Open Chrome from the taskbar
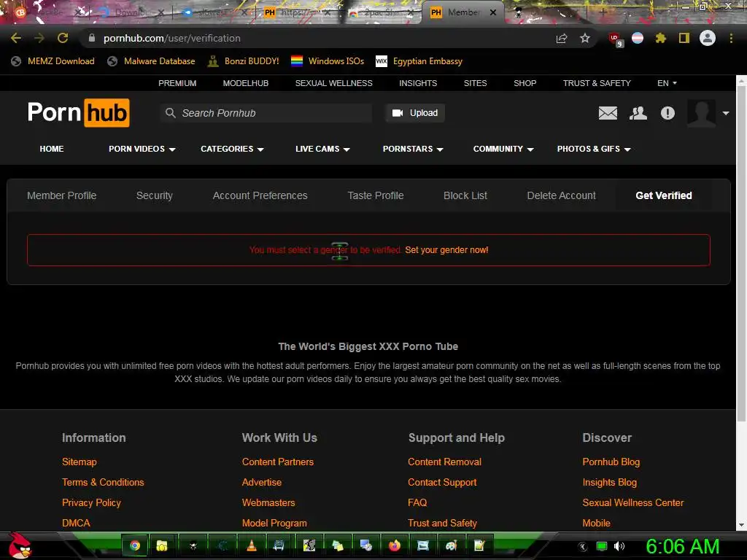 (x=135, y=545)
